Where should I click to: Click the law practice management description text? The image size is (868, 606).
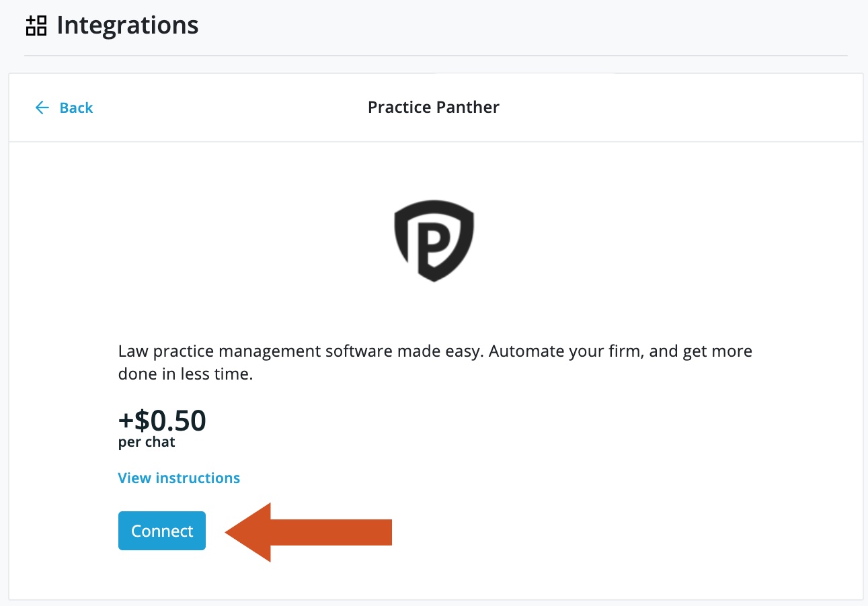coord(434,362)
